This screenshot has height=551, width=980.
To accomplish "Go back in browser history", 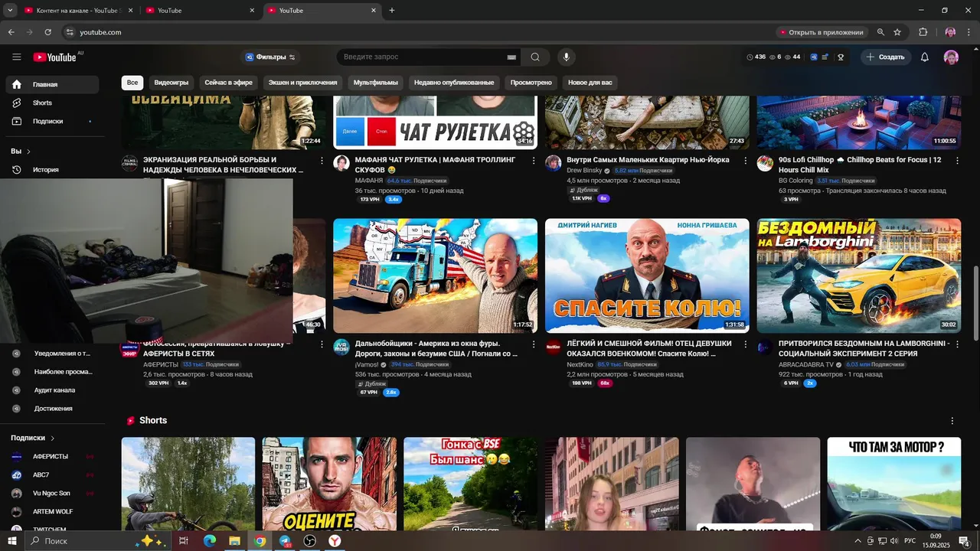I will tap(11, 32).
